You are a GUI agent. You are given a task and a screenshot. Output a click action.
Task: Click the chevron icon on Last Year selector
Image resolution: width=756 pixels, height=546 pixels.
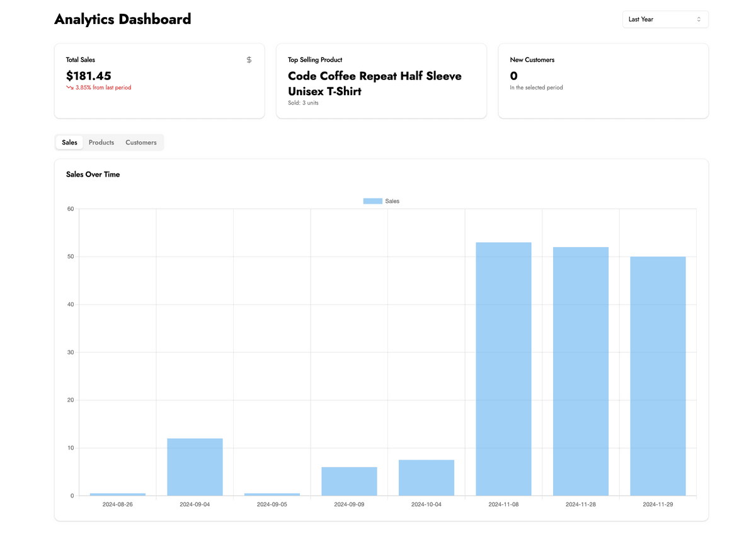699,20
